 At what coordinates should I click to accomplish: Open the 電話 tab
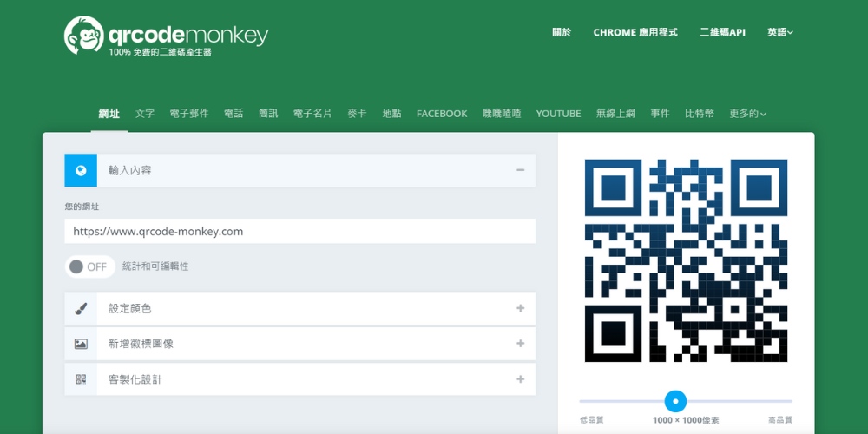coord(233,114)
